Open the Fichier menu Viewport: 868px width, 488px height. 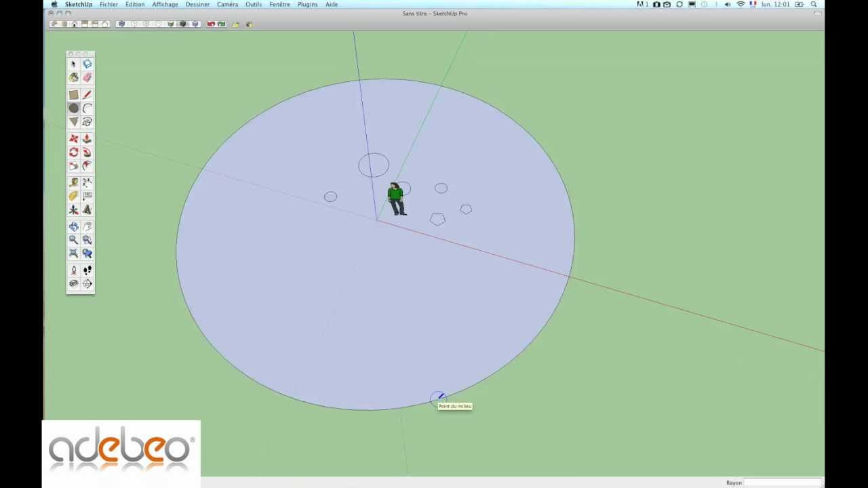click(x=108, y=4)
